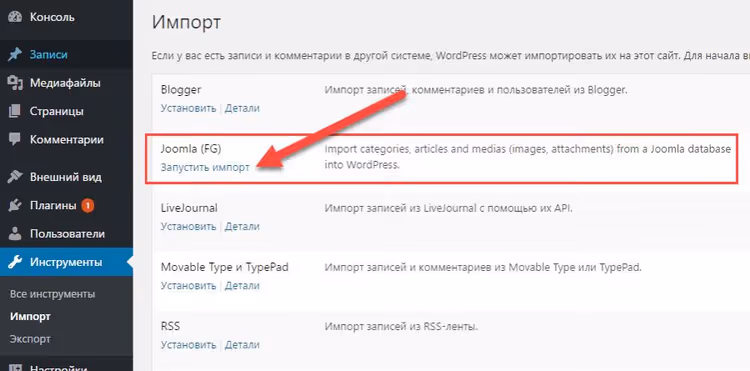
Task: Open the Комментарии section
Action: pyautogui.click(x=66, y=140)
